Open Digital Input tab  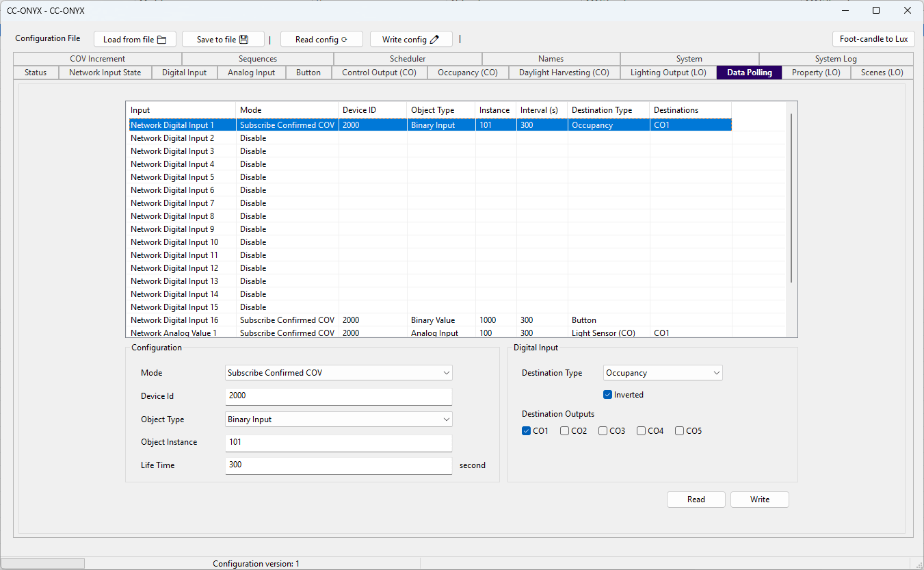pyautogui.click(x=185, y=73)
